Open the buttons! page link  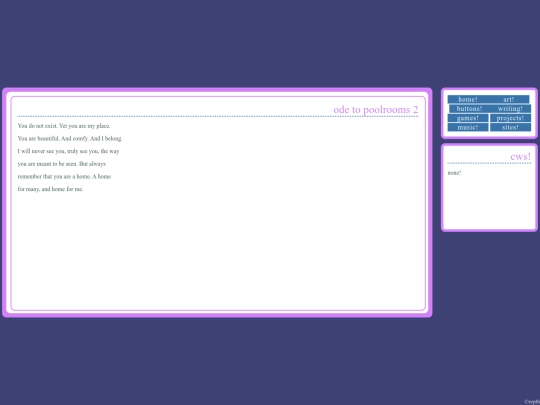469,109
